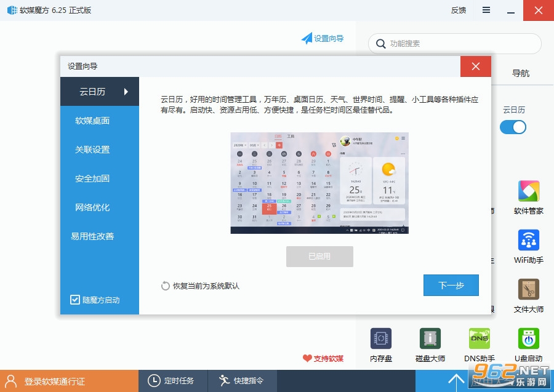
Task: Click 恢复当前为系统默认 link
Action: tap(206, 286)
